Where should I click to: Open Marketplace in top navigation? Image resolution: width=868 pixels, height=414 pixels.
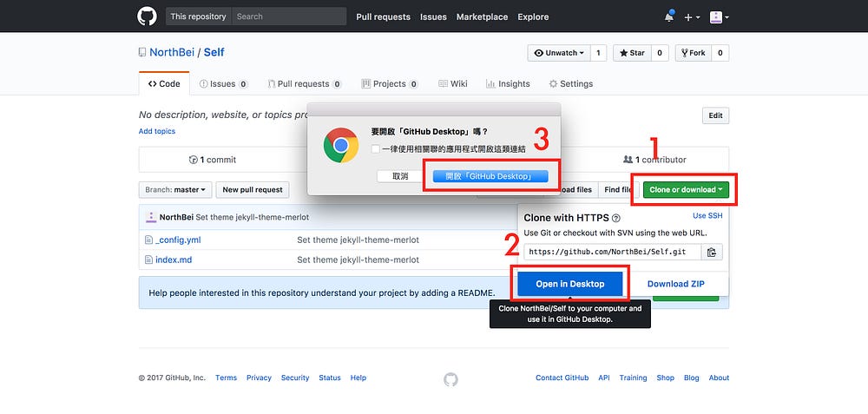pos(482,17)
